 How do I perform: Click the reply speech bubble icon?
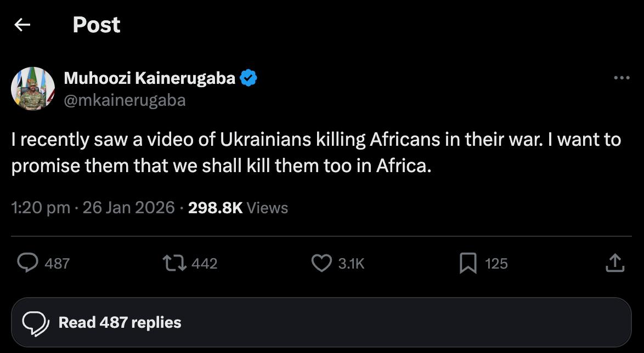click(27, 263)
